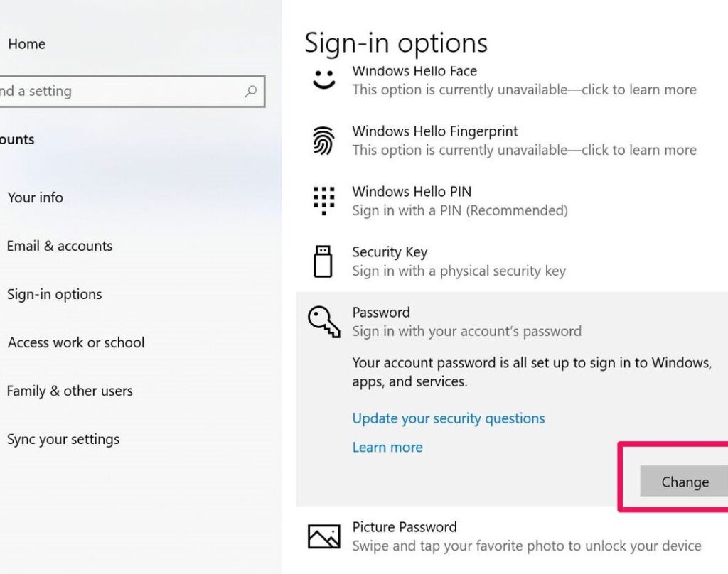Open Update your security questions link
728x574 pixels.
click(x=449, y=418)
